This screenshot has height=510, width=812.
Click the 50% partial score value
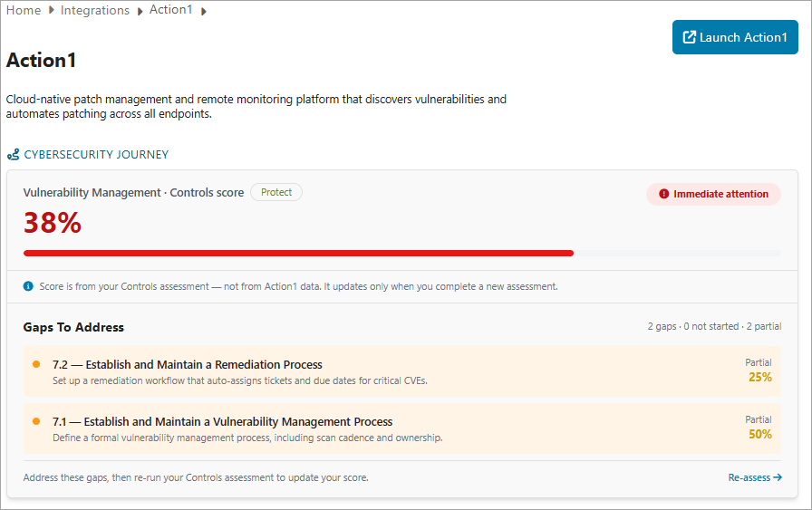click(x=760, y=434)
